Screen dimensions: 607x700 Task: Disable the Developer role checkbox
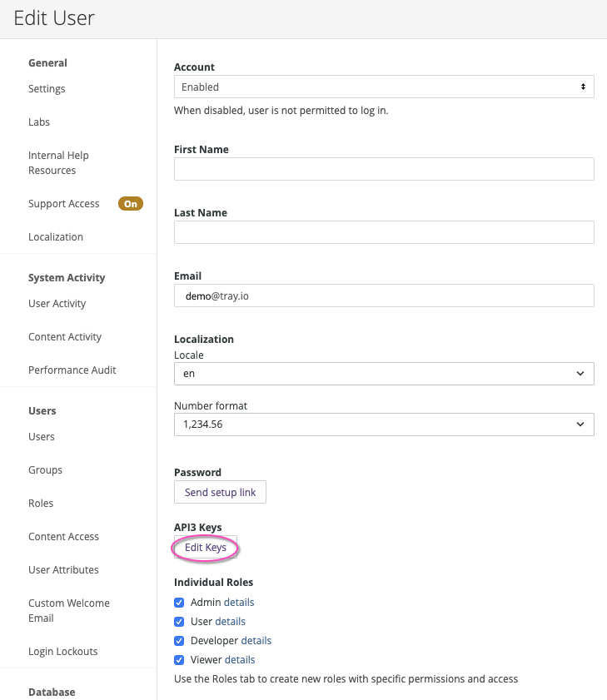[179, 640]
